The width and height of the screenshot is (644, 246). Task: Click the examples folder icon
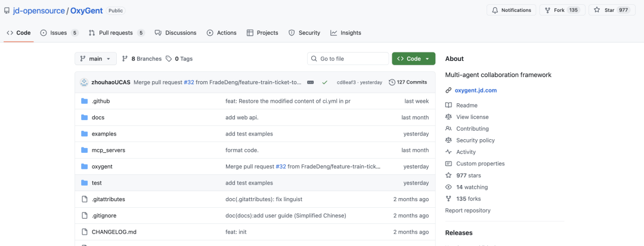pos(85,134)
